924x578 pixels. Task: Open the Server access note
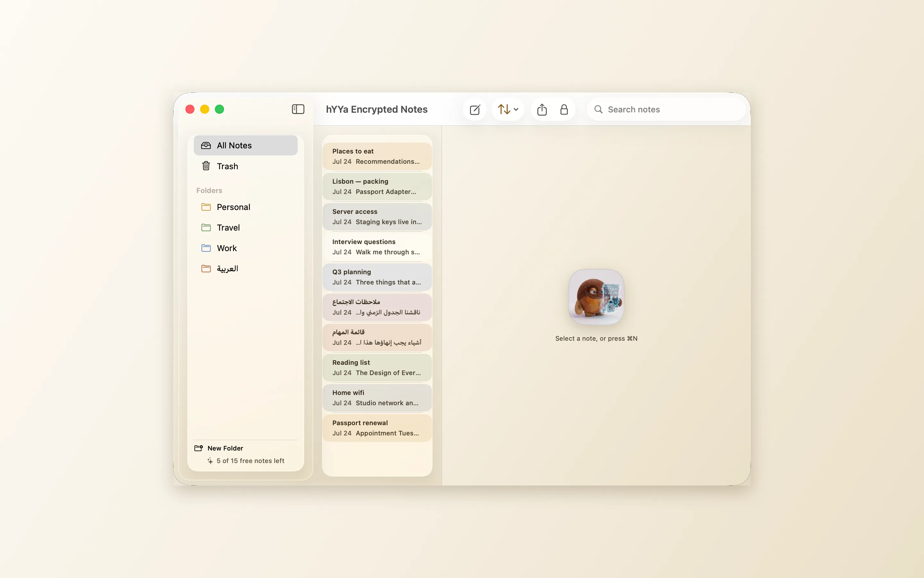pos(377,217)
